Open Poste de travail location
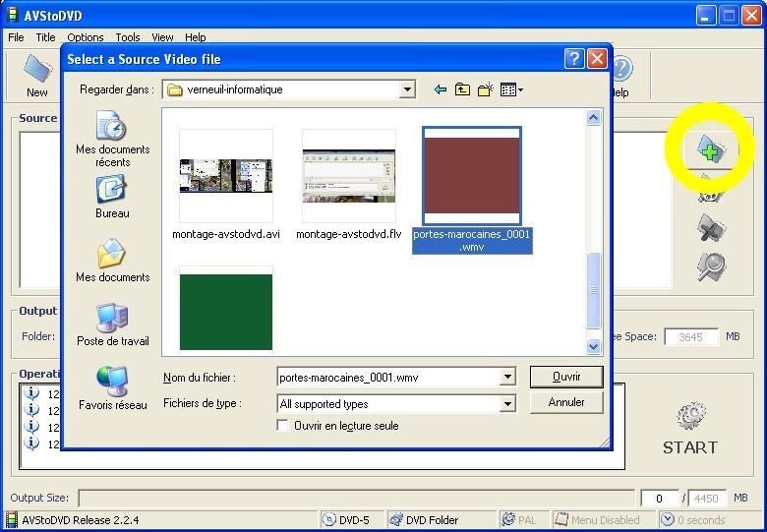Screen dimensions: 767x532 click(x=112, y=325)
